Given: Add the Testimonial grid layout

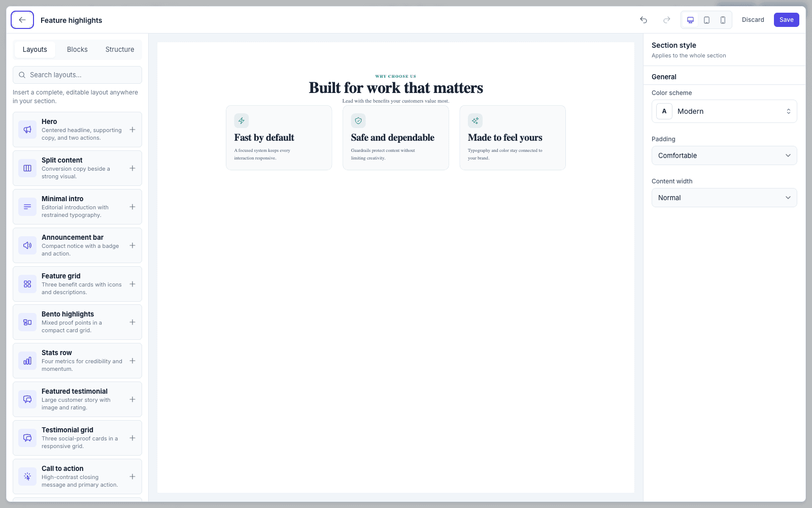Looking at the screenshot, I should (132, 438).
